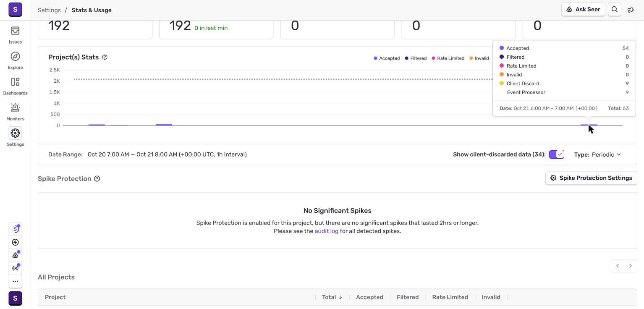Screen dimensions: 644x309
Task: Click the Project column header
Action: click(55, 297)
